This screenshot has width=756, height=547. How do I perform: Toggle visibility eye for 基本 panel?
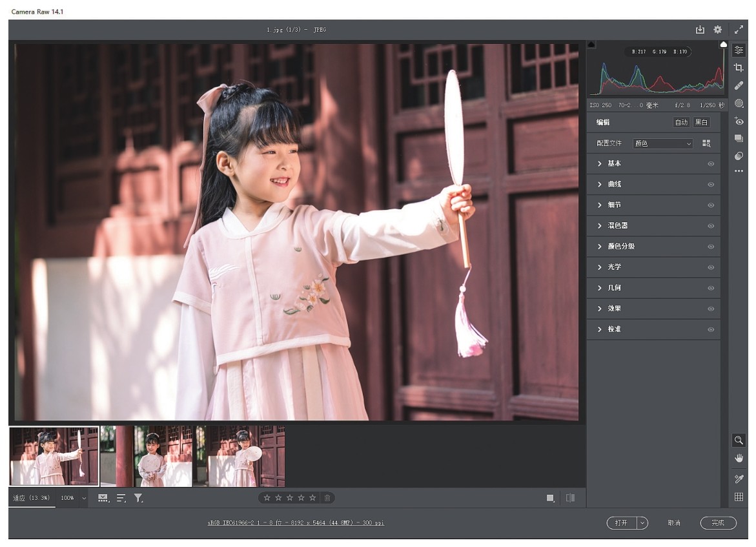click(x=711, y=164)
